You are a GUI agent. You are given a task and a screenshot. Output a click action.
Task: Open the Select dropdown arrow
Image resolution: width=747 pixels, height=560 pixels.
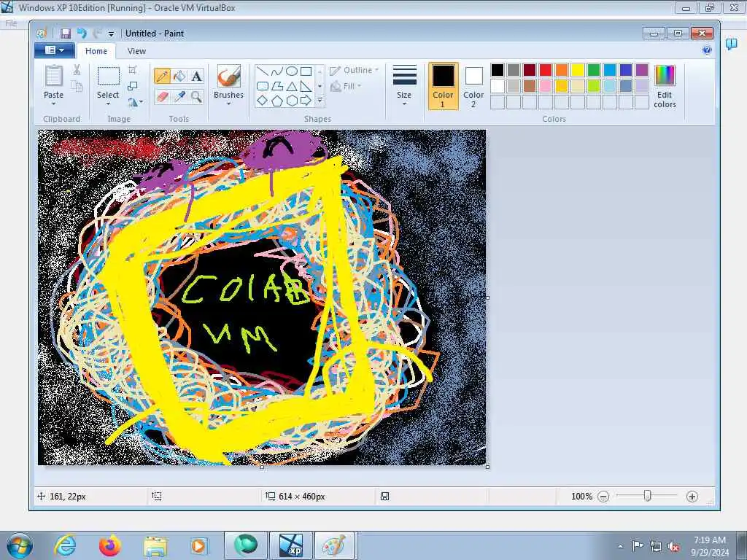point(108,104)
